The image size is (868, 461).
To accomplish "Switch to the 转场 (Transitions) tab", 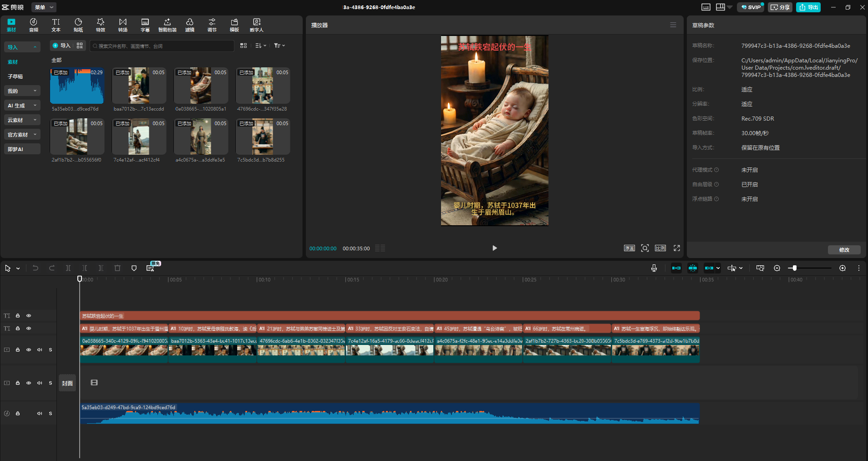I will click(123, 25).
